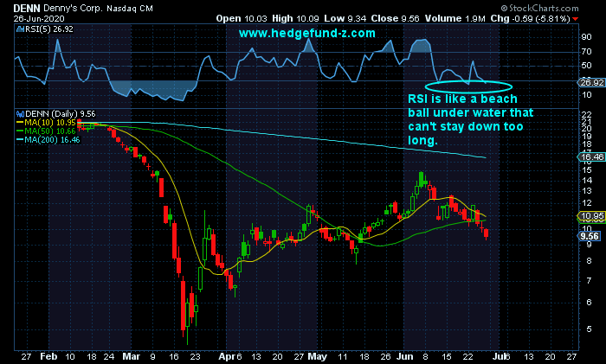The height and width of the screenshot is (364, 606).
Task: Click the cyan MA(200) legend line swatch
Action: [x=20, y=140]
